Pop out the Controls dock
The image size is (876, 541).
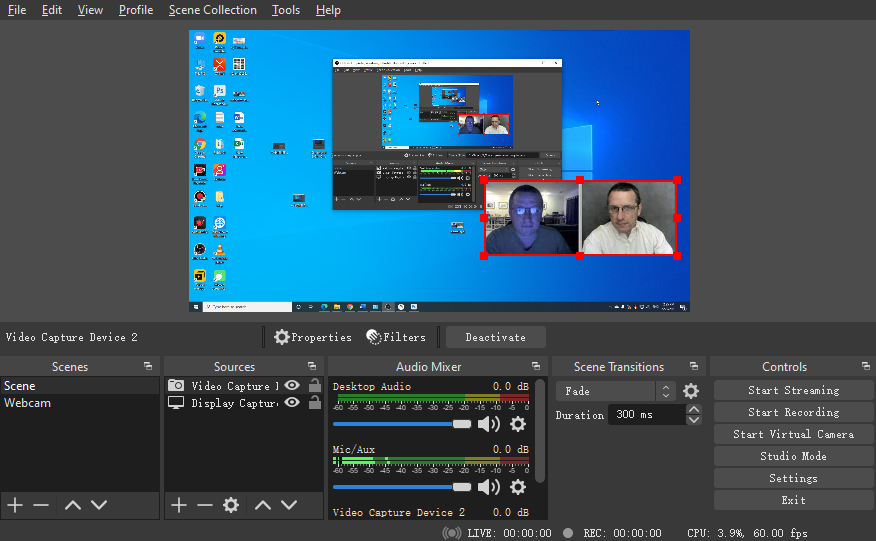[865, 366]
